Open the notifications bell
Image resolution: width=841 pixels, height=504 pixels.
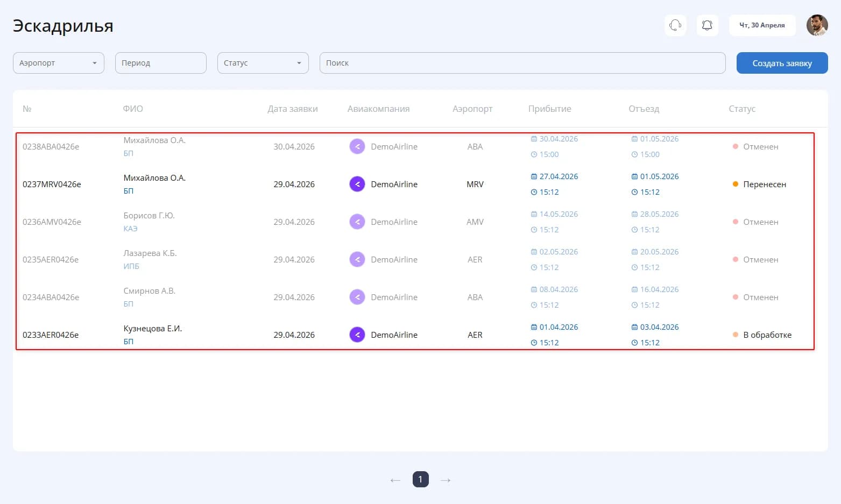[708, 25]
